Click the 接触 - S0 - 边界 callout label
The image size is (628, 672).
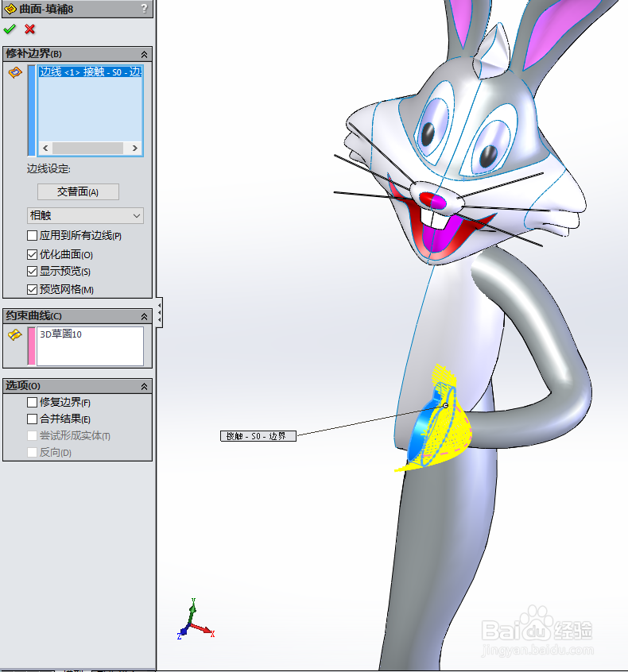pos(258,436)
